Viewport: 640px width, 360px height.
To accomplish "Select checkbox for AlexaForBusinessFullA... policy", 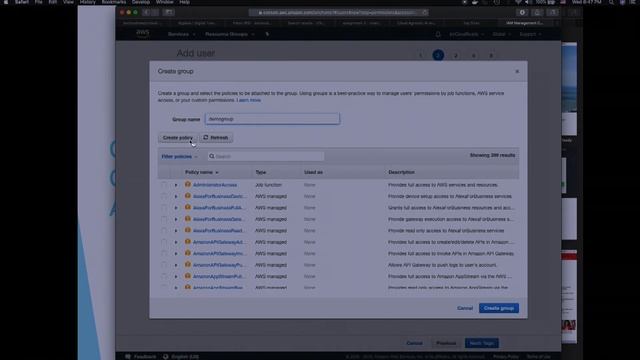I will click(164, 208).
